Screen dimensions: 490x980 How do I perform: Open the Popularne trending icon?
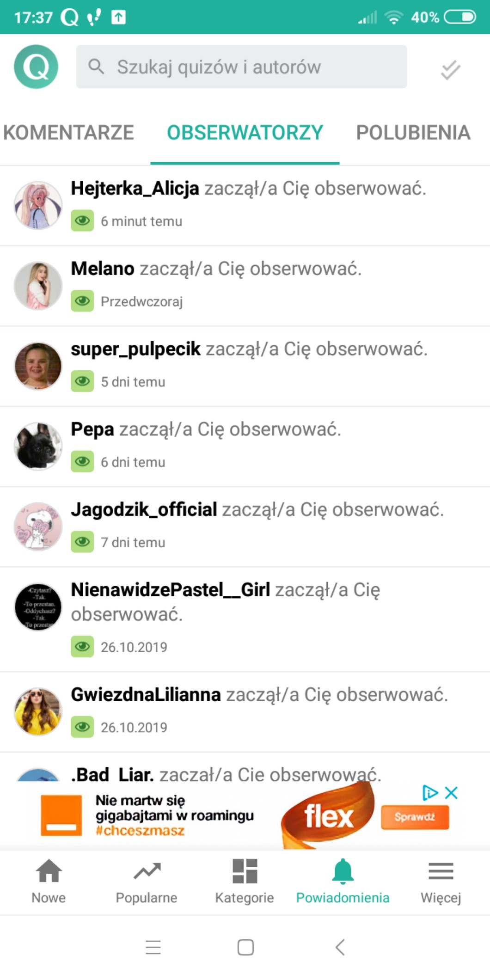pyautogui.click(x=147, y=871)
